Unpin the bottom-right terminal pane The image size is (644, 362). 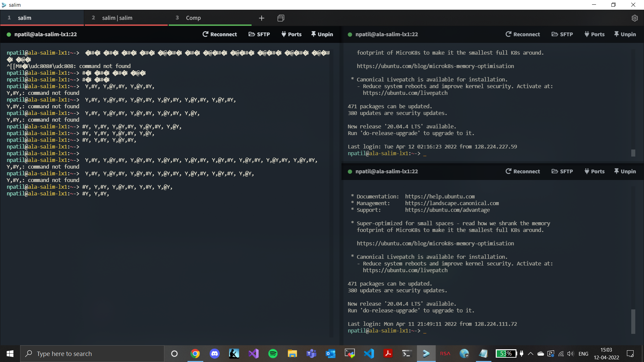click(625, 171)
